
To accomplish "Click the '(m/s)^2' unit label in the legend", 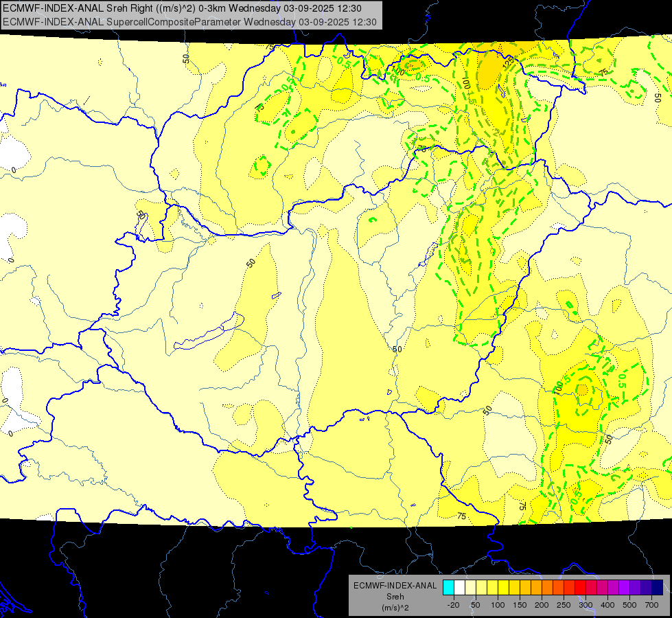I will click(395, 608).
